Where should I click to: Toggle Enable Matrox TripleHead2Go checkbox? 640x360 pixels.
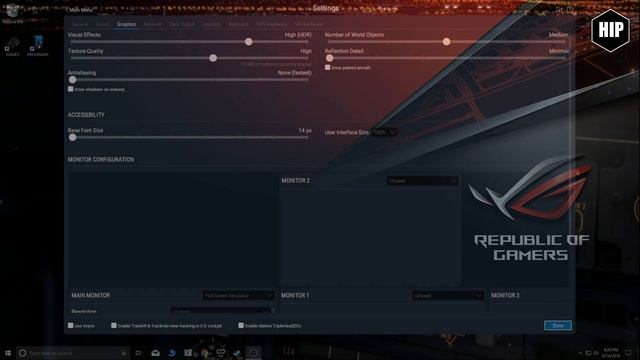(x=241, y=325)
